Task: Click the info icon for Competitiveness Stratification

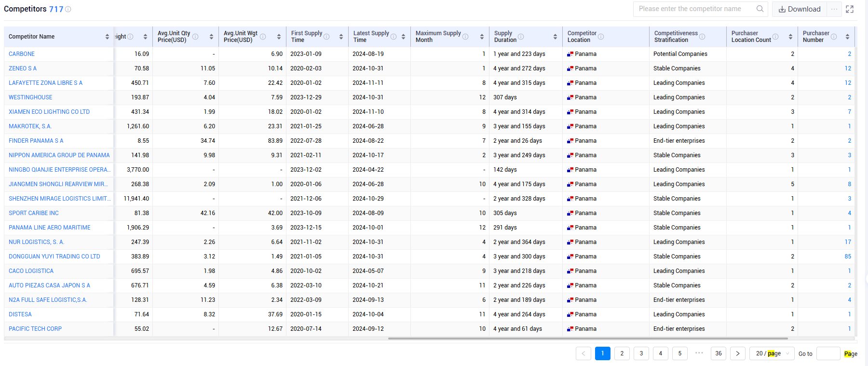Action: (702, 37)
